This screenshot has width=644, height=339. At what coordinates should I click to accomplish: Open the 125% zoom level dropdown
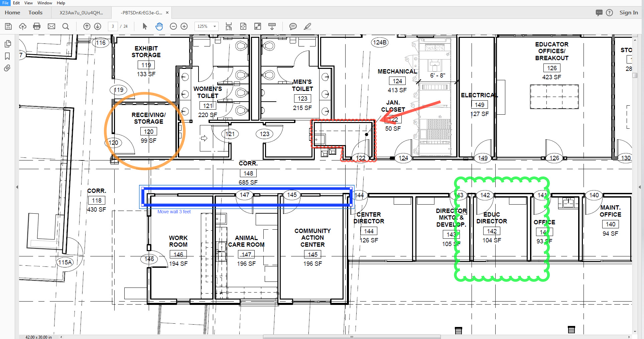point(215,26)
